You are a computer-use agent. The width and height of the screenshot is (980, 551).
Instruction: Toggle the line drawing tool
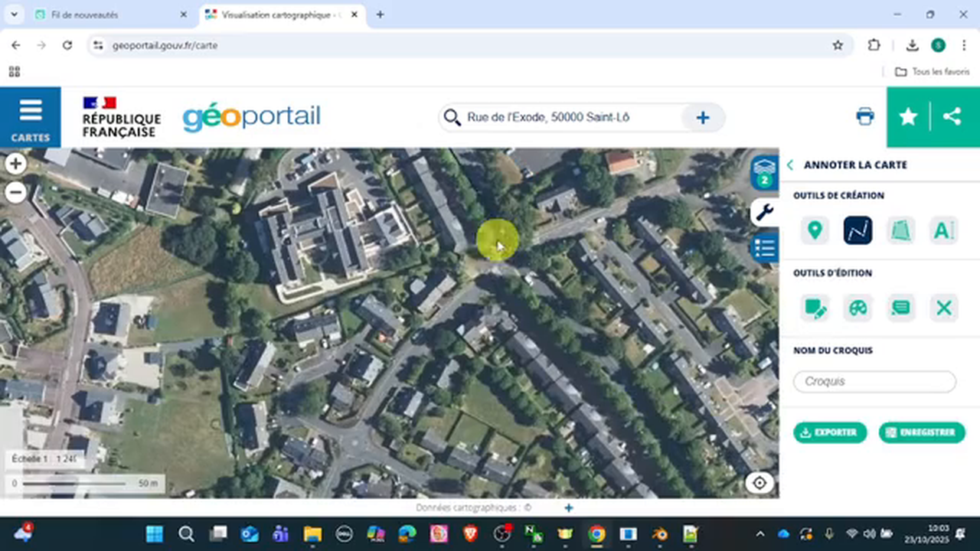click(857, 230)
